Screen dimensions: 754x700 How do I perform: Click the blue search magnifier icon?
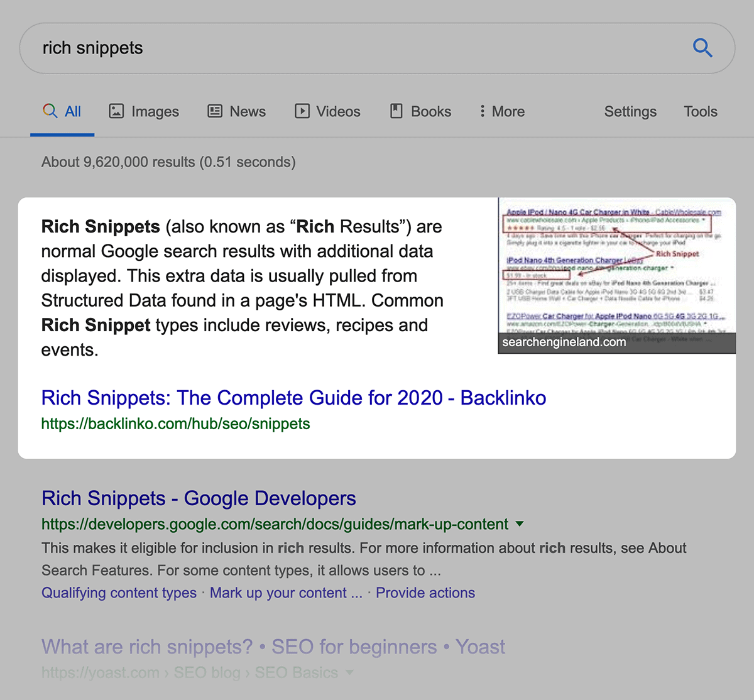[x=702, y=48]
